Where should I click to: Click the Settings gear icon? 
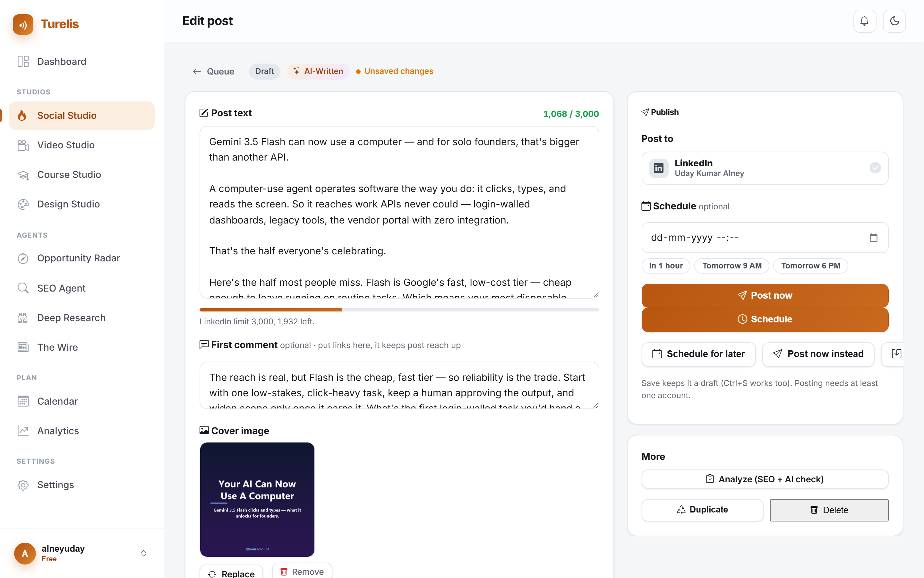tap(23, 485)
